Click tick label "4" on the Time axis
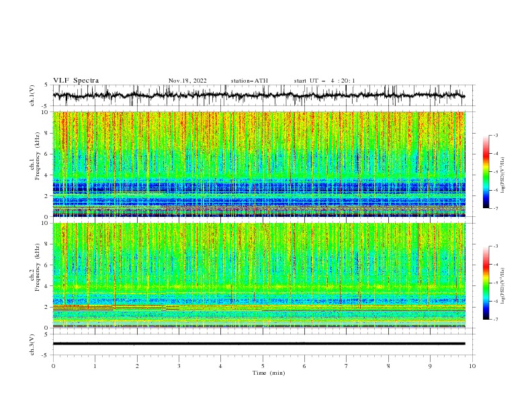The image size is (532, 411). click(x=220, y=366)
